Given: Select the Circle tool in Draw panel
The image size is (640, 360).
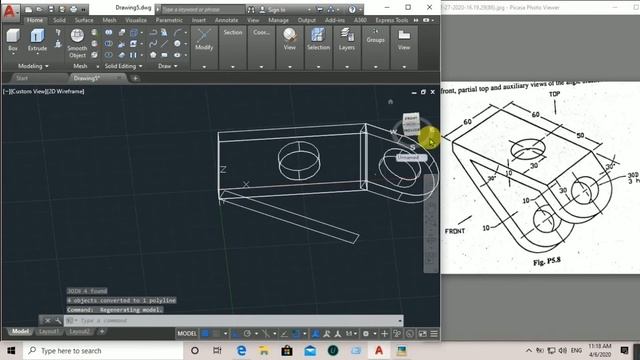Looking at the screenshot, I should [x=177, y=43].
